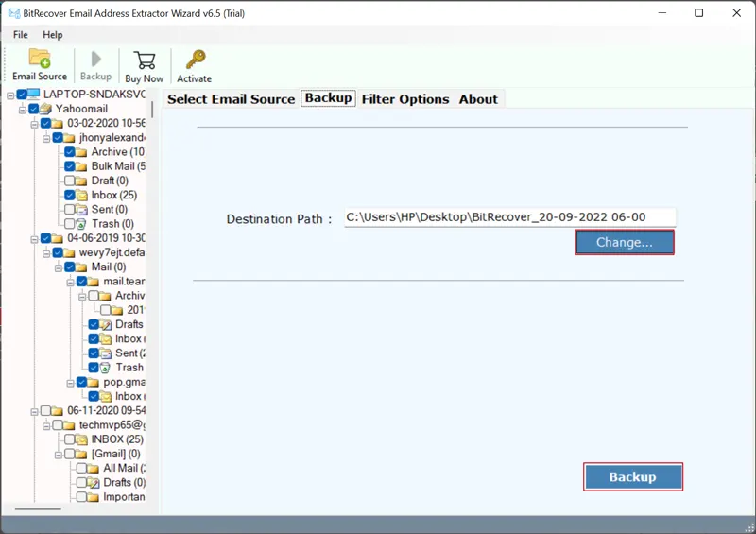The width and height of the screenshot is (756, 534).
Task: Collapse the Yahoomail tree node
Action: pos(21,109)
